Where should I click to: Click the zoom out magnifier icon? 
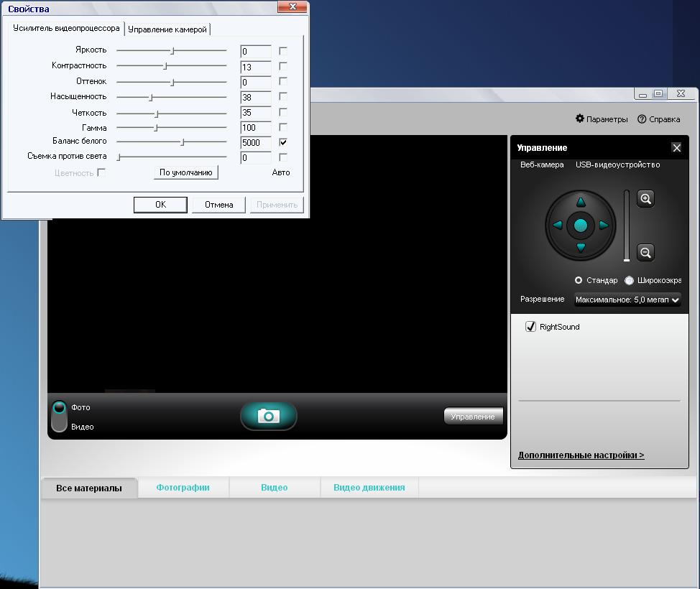(x=645, y=252)
